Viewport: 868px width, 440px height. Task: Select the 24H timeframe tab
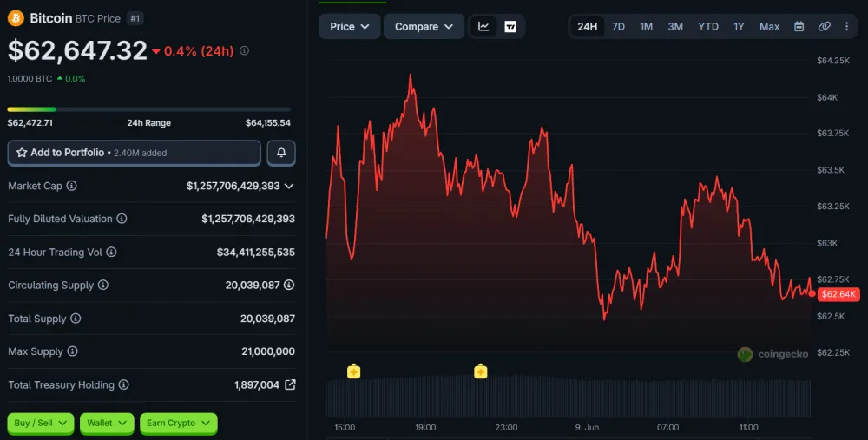pos(588,27)
